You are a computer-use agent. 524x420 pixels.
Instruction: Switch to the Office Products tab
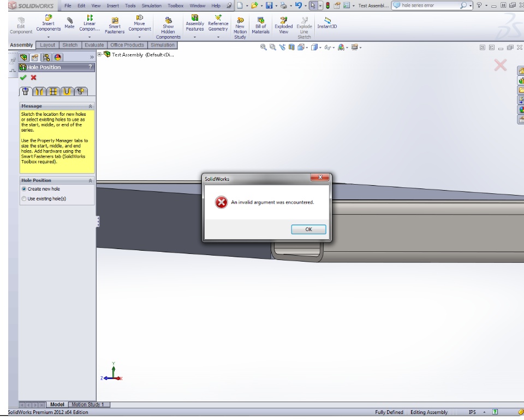[127, 45]
